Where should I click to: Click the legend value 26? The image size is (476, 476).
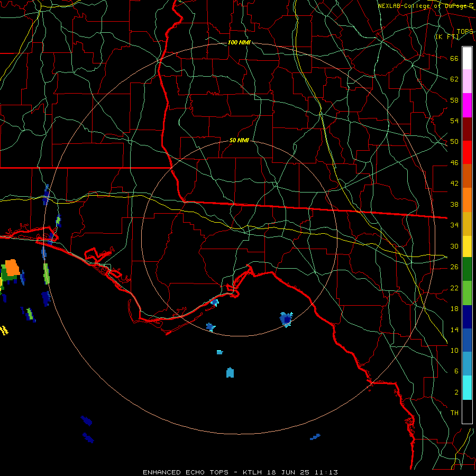click(x=454, y=267)
